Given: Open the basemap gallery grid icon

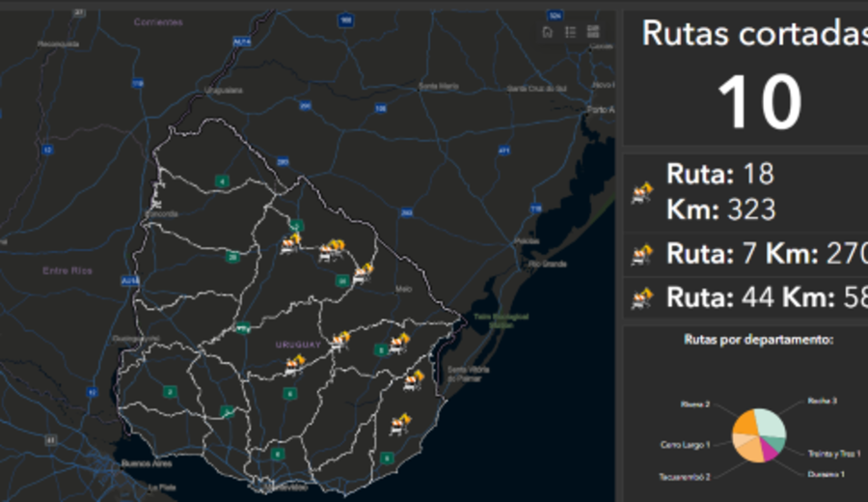Looking at the screenshot, I should pos(593,32).
